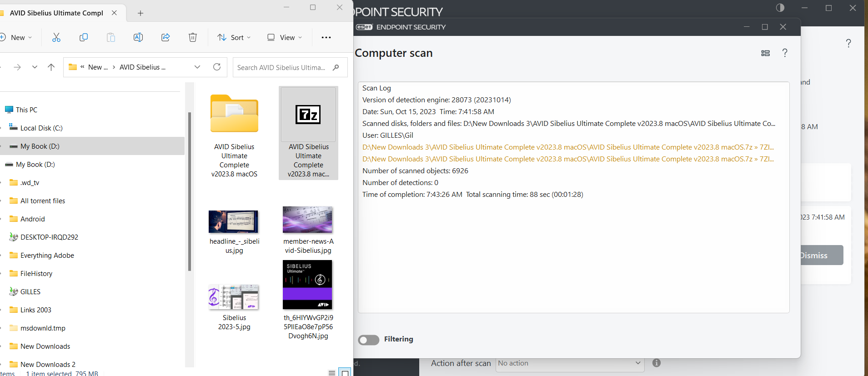The image size is (868, 376).
Task: Click help icon in background ESET window
Action: (x=848, y=43)
